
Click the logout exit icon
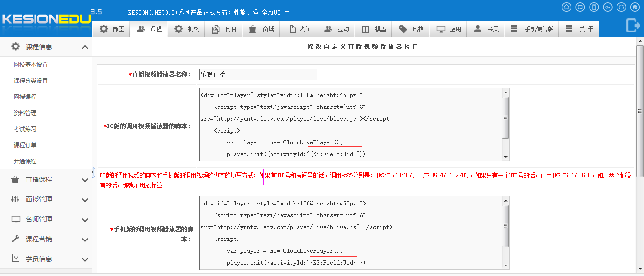click(x=633, y=25)
